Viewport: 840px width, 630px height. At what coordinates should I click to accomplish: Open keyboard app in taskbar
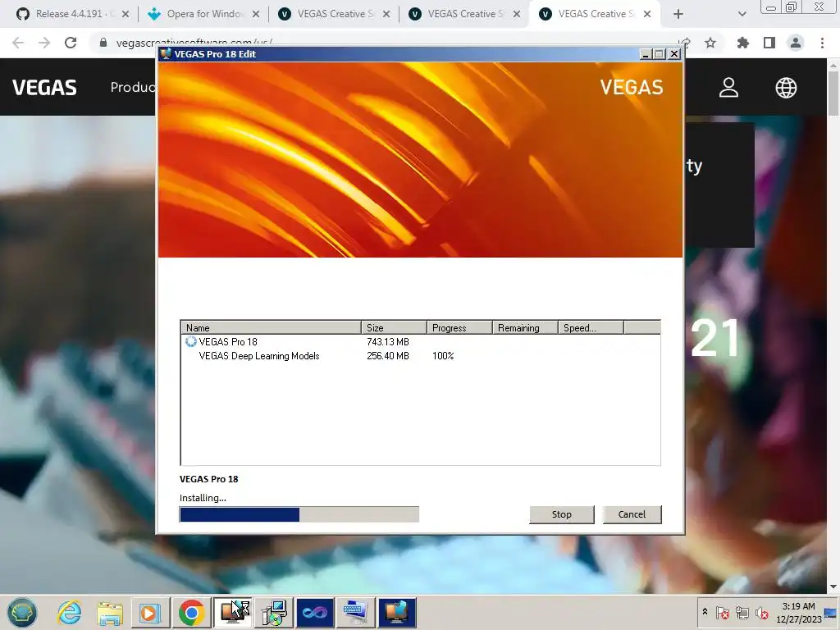pos(356,613)
